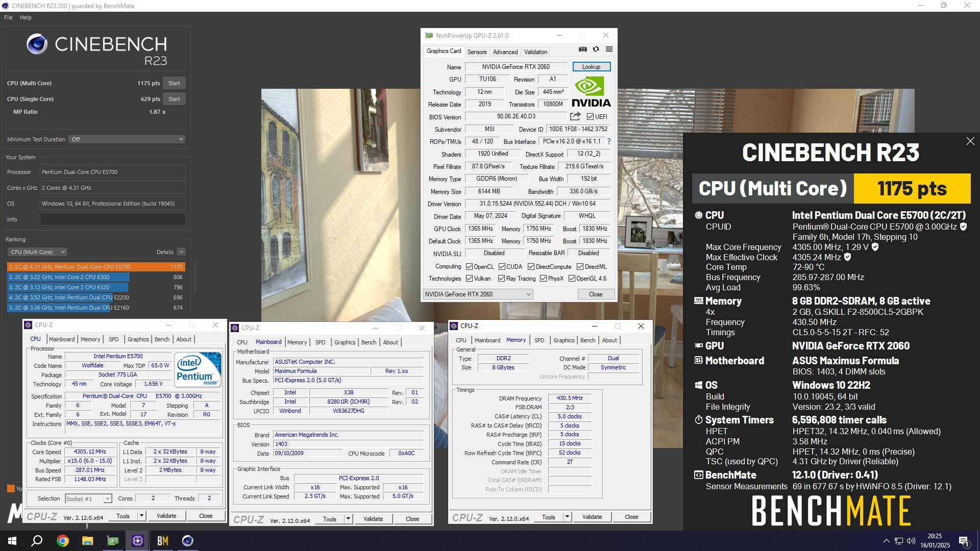Viewport: 980px width, 551px height.
Task: Open SPD tab in Memory CPU-Z window
Action: [x=539, y=340]
